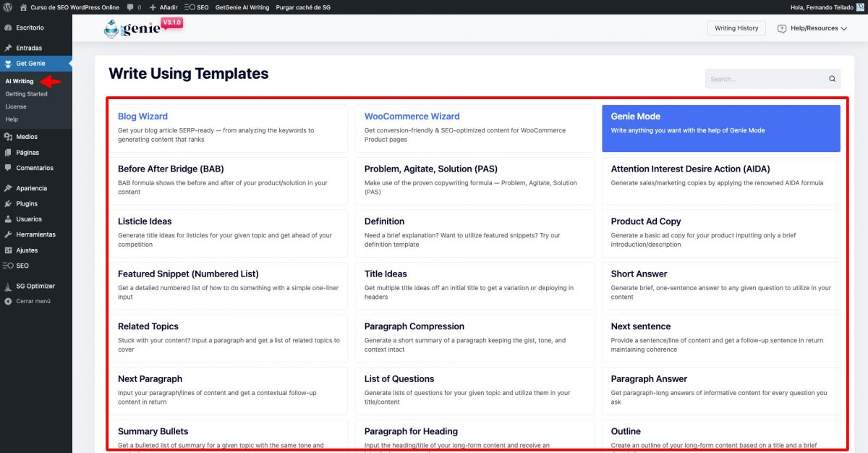
Task: Launch Genie Mode card
Action: (x=721, y=128)
